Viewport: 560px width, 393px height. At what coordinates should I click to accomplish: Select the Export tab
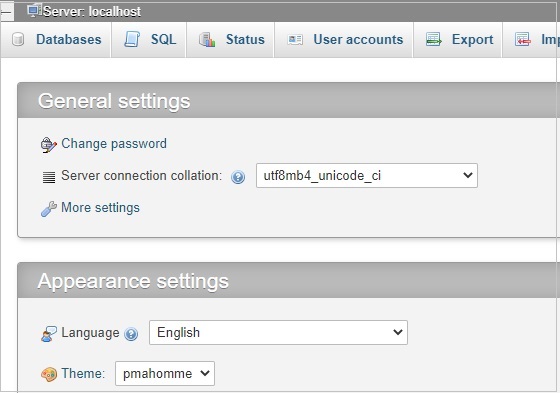coord(458,39)
